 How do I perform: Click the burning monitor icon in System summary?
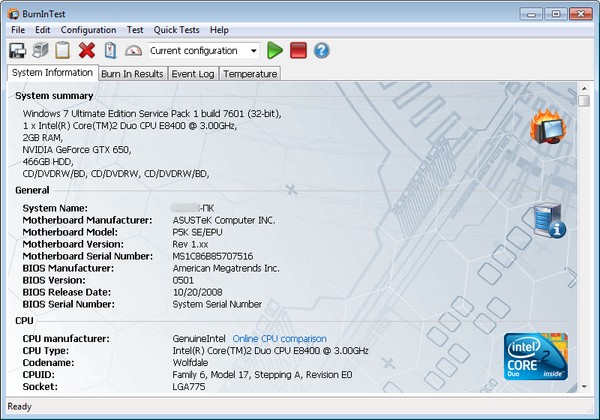pyautogui.click(x=549, y=127)
